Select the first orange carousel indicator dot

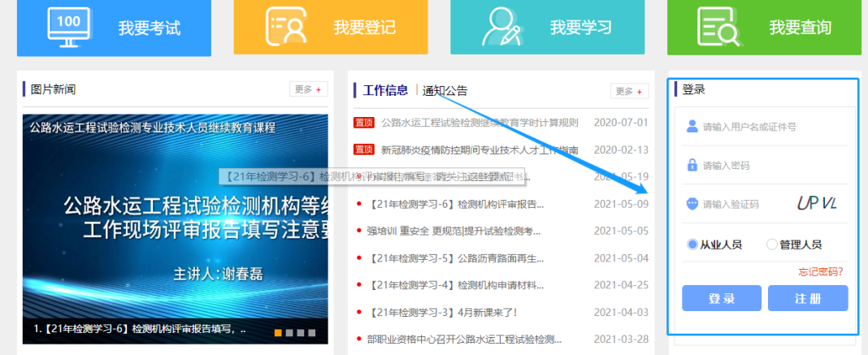278,332
